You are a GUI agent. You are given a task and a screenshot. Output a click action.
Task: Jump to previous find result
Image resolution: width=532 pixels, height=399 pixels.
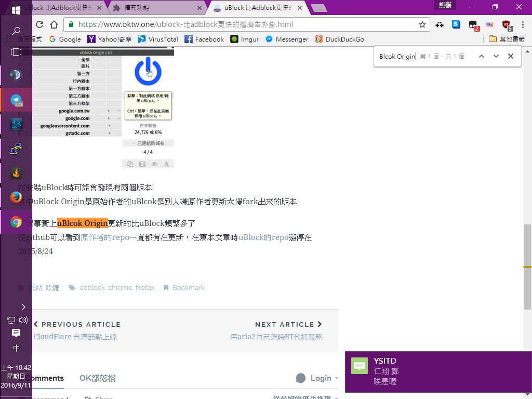point(481,56)
